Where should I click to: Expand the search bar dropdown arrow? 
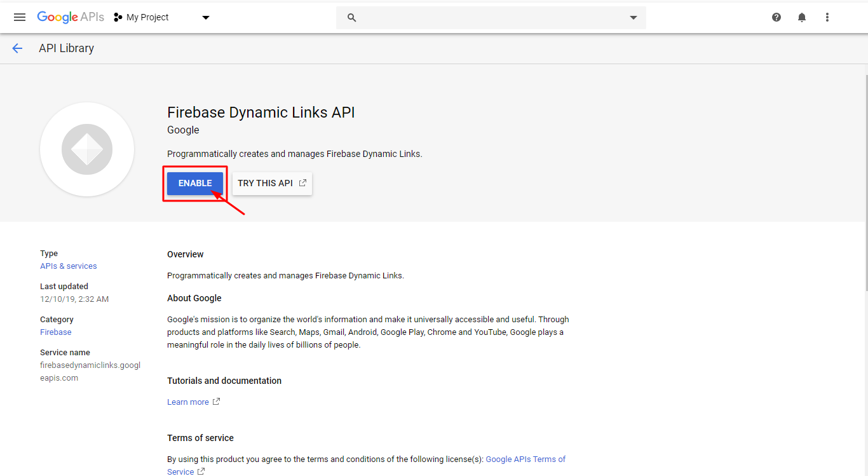[634, 18]
